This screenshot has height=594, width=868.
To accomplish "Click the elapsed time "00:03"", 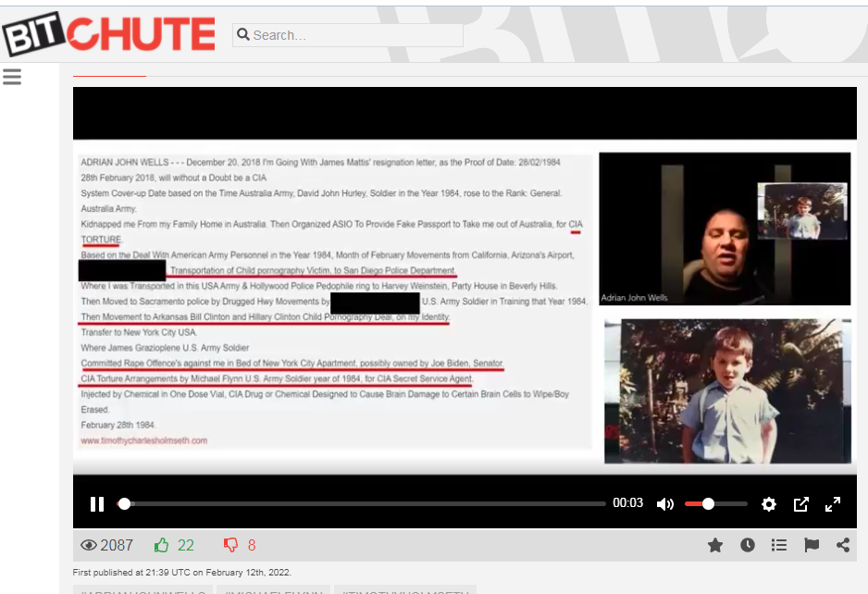I will [x=627, y=503].
